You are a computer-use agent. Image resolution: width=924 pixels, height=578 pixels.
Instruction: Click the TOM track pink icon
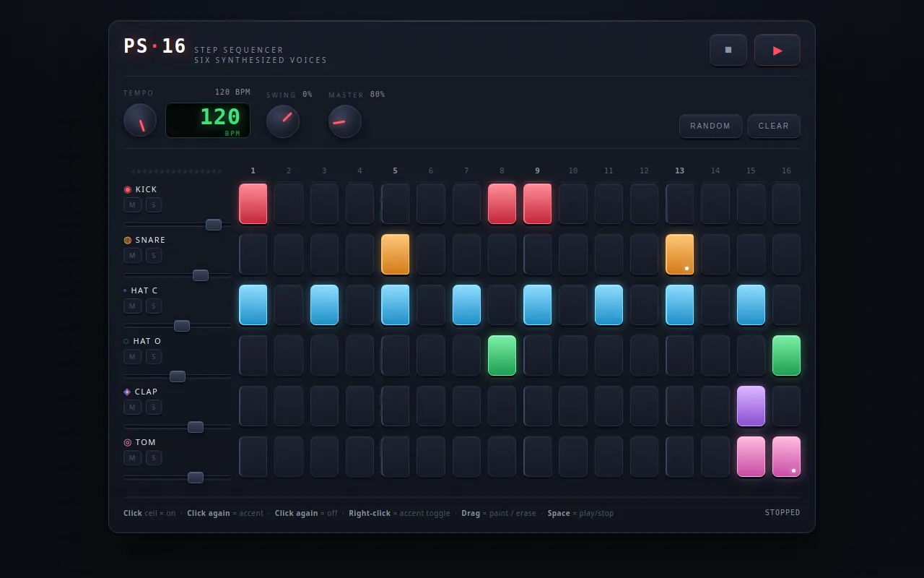coord(128,442)
